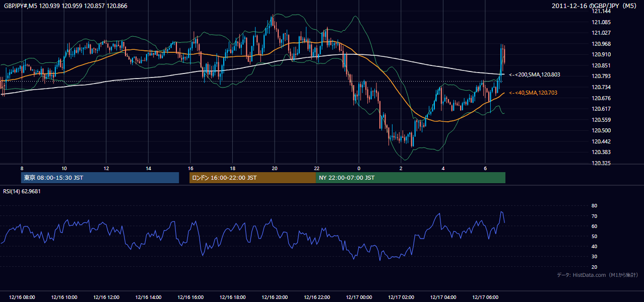Click the 121.085 price axis label
This screenshot has height=302, width=644.
(601, 22)
